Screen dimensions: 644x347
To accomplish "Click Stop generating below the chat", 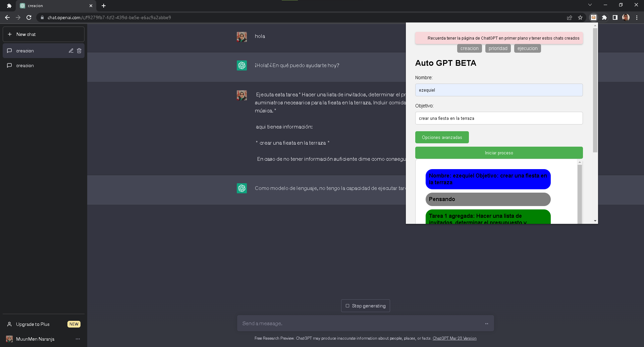I will point(365,306).
